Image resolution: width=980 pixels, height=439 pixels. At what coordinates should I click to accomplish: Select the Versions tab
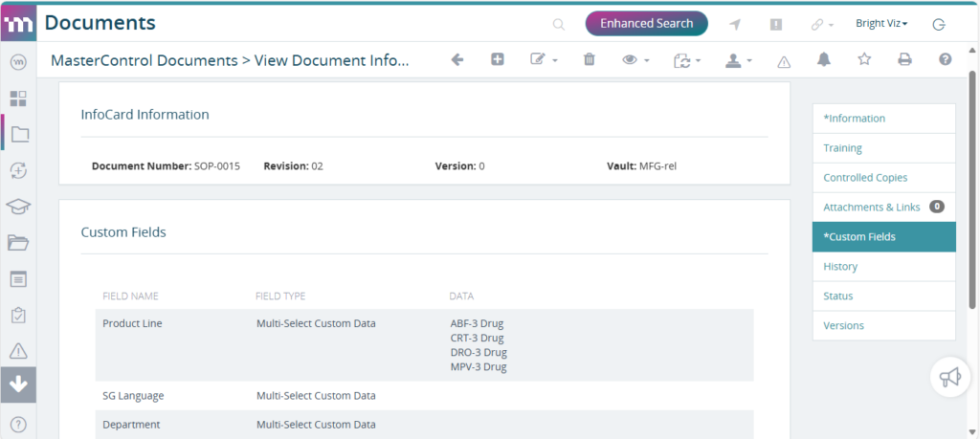[x=883, y=325]
